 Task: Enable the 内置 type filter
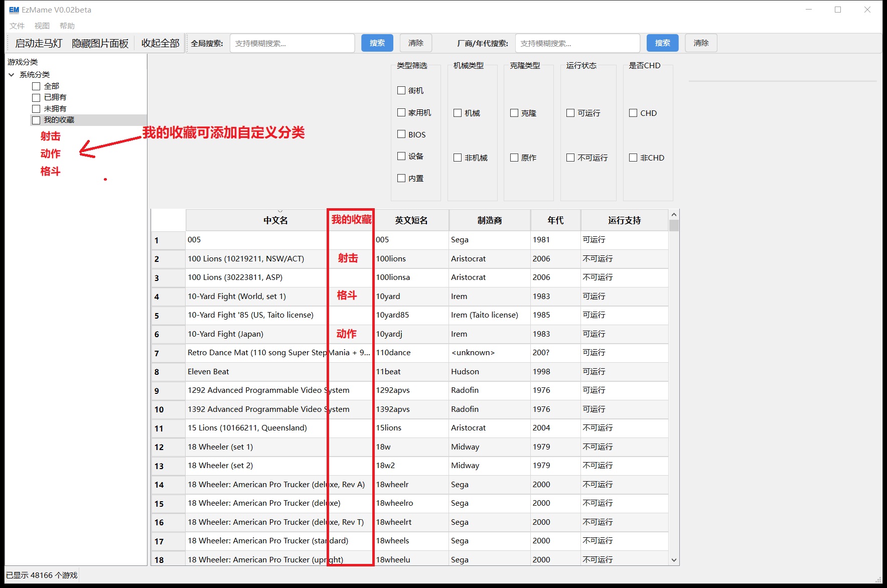point(401,178)
